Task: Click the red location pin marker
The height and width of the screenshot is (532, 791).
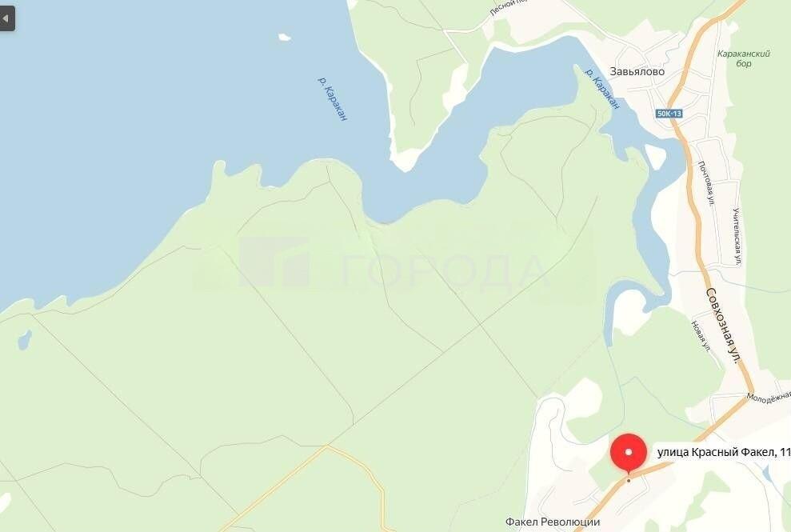Action: [629, 454]
